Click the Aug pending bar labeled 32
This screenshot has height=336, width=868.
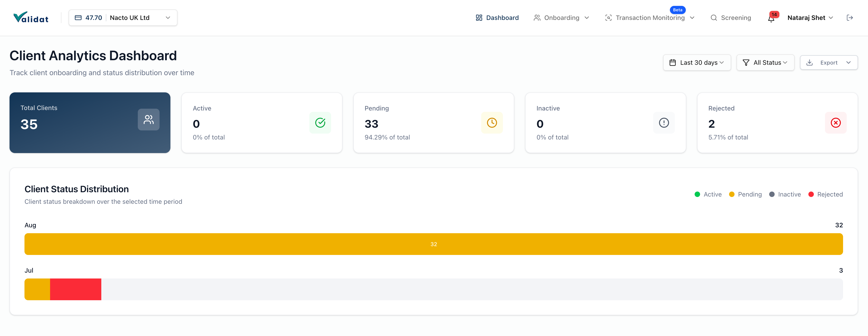(434, 244)
